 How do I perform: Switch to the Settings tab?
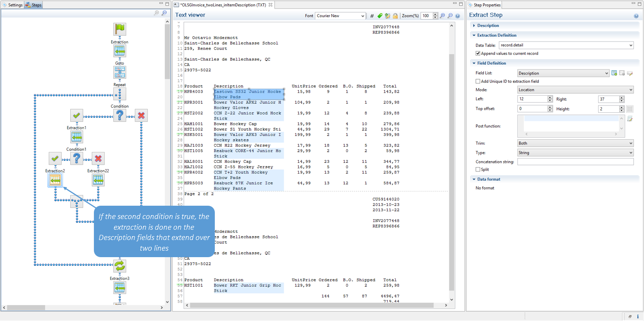point(12,5)
